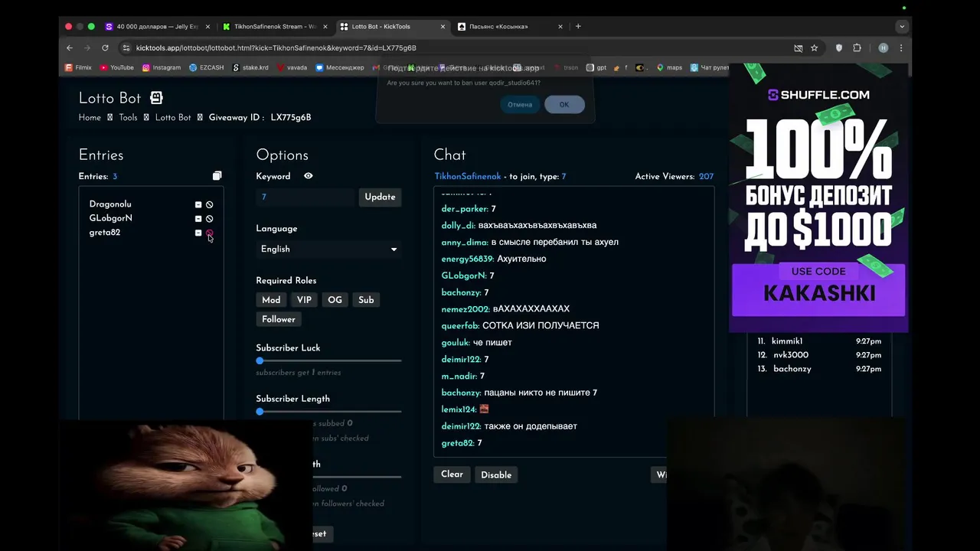Open Чат рулет bookmark
980x551 pixels.
710,67
